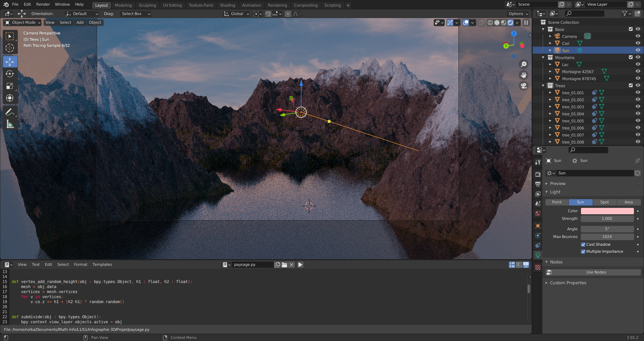Screen dimensions: 644x341
Task: Open the World properties tab icon
Action: tap(538, 214)
